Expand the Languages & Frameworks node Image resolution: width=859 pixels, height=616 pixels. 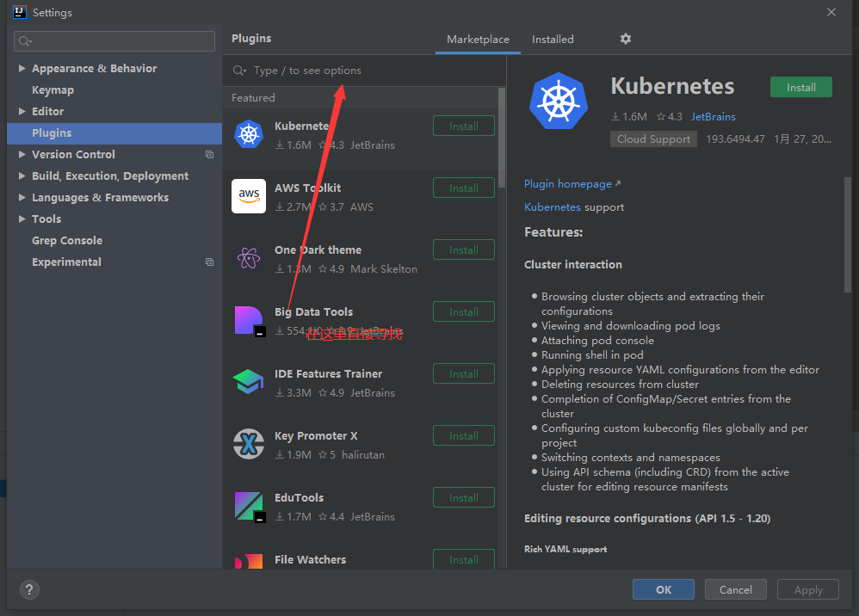pyautogui.click(x=22, y=198)
